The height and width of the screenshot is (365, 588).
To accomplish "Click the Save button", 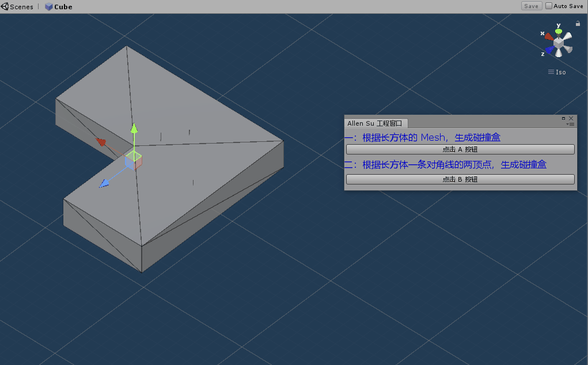I will click(532, 6).
